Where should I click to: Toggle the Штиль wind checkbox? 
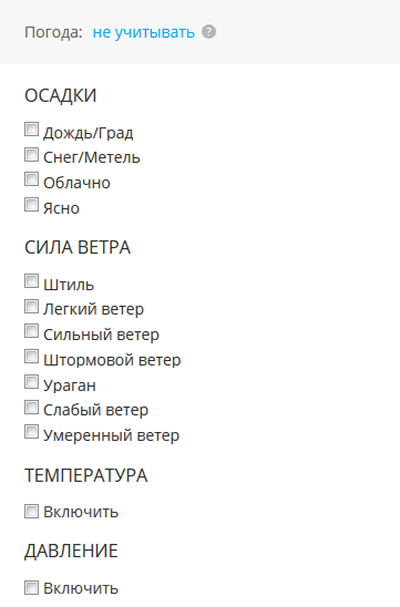tap(31, 281)
